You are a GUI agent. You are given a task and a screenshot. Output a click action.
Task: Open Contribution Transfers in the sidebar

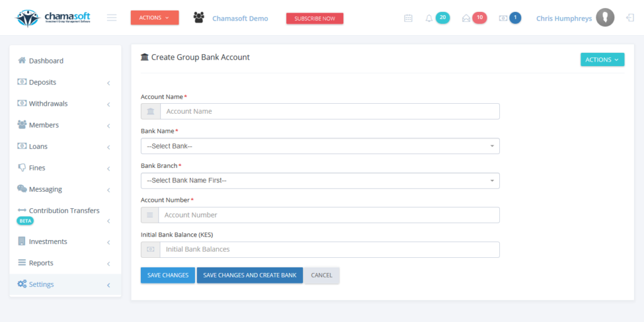tap(65, 215)
